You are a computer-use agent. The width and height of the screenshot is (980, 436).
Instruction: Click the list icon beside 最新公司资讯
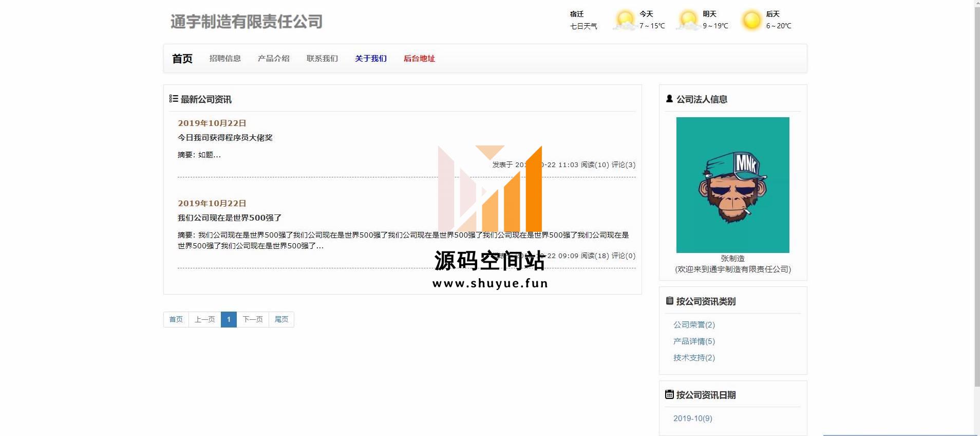tap(174, 99)
